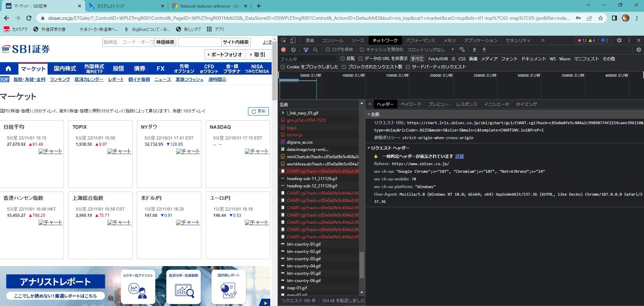The width and height of the screenshot is (644, 306).
Task: Open network conditions Wi-Fi icon
Action: pyautogui.click(x=462, y=50)
